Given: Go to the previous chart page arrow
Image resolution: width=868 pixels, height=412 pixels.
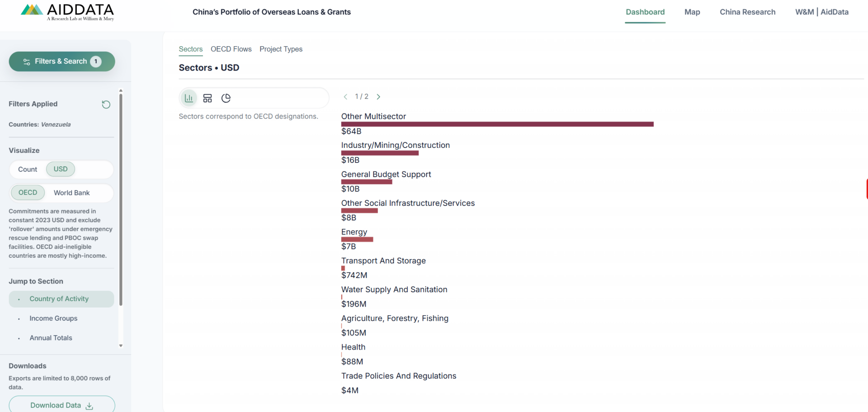Looking at the screenshot, I should (x=345, y=97).
